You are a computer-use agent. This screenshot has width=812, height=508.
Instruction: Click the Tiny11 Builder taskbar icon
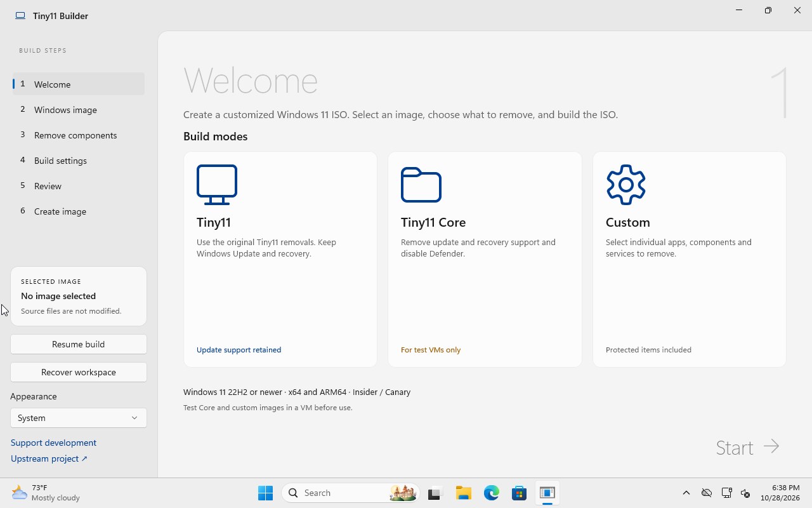click(x=547, y=493)
